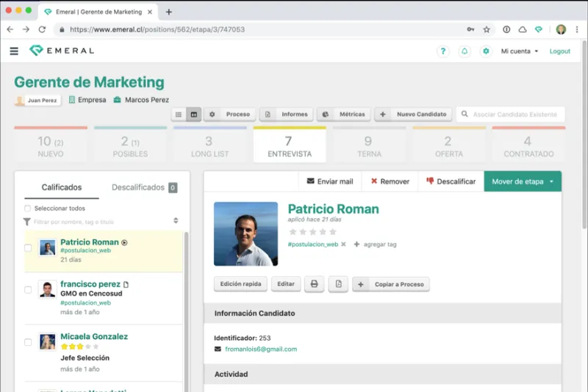Click the Informes button

(287, 115)
